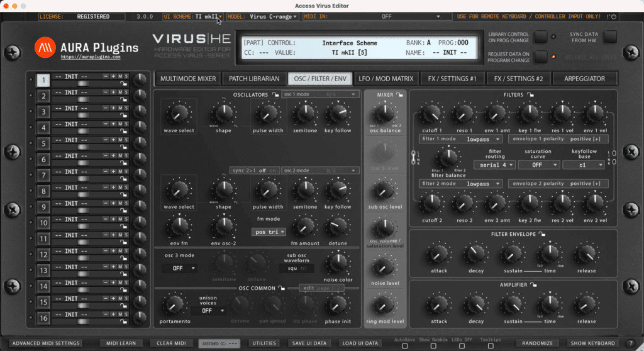Switch to the FX / Settings #1 tab

(452, 79)
